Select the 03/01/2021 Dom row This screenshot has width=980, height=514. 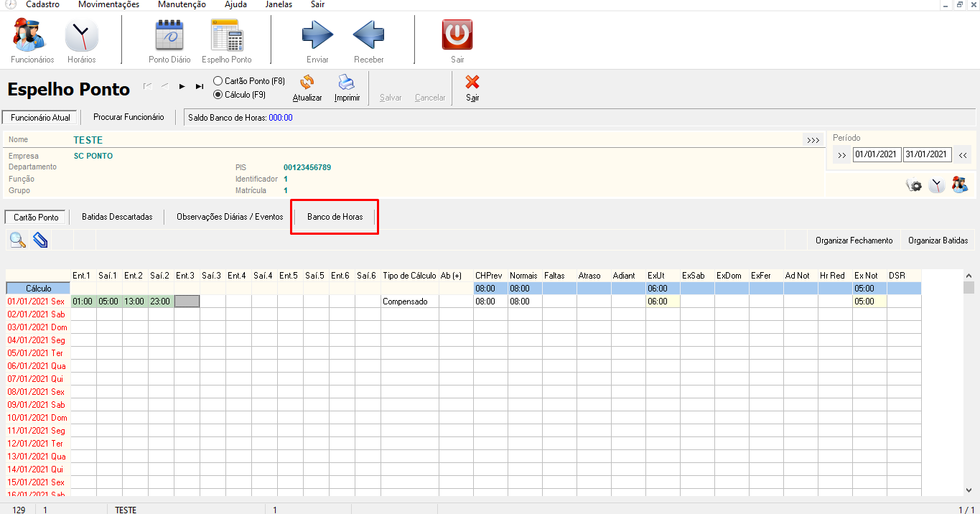click(38, 327)
